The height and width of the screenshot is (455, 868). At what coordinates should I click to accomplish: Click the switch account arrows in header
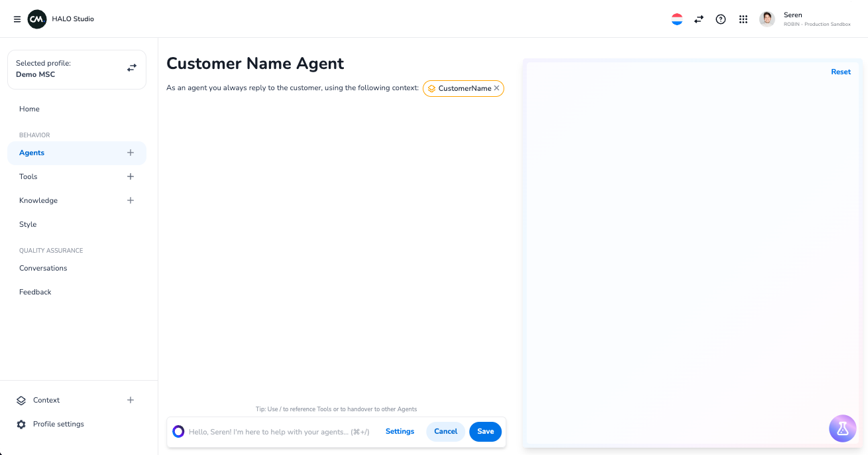pos(698,19)
